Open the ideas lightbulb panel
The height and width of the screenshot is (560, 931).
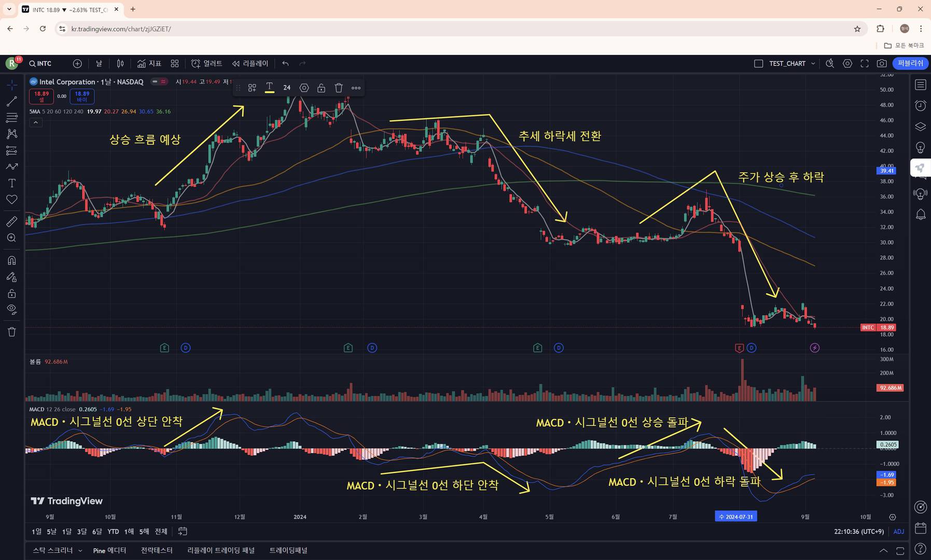[921, 148]
